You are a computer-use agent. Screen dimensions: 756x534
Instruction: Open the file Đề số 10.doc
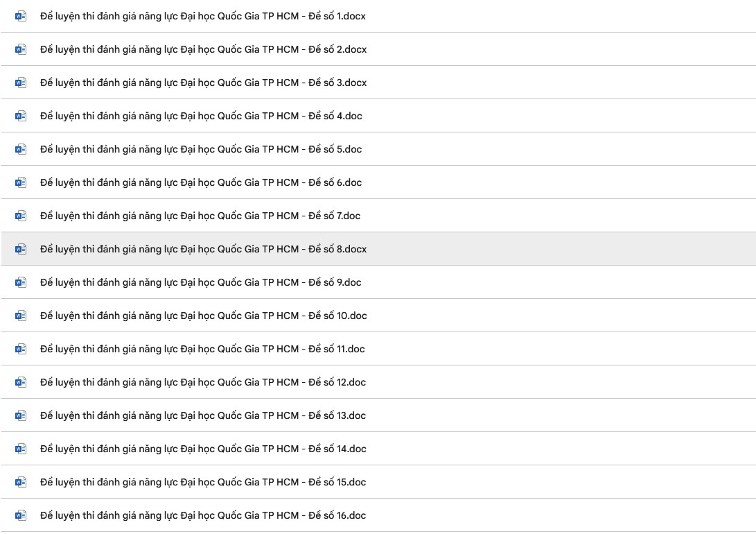[x=378, y=316]
